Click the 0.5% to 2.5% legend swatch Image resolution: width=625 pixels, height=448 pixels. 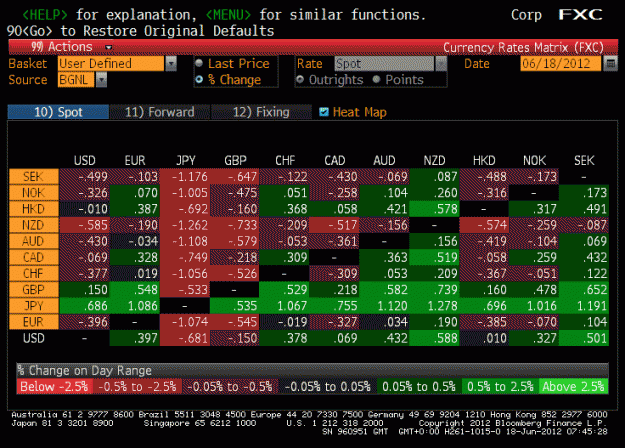tap(500, 386)
